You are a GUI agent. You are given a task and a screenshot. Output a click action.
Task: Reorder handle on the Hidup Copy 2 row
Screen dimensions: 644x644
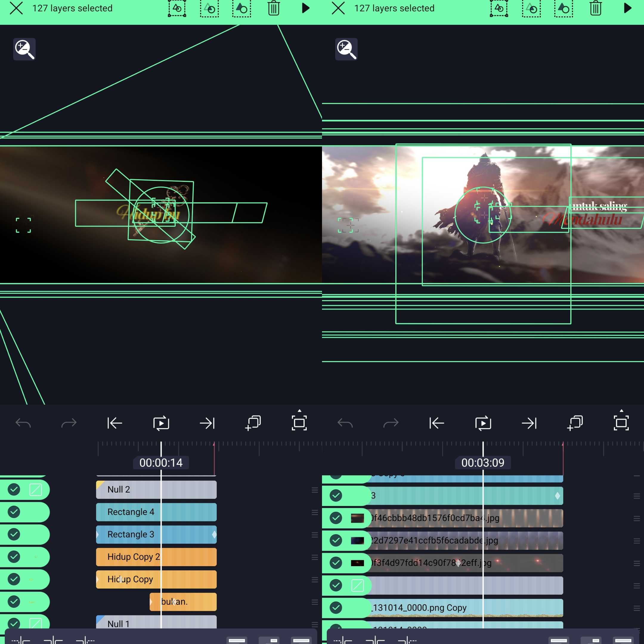pos(315,557)
